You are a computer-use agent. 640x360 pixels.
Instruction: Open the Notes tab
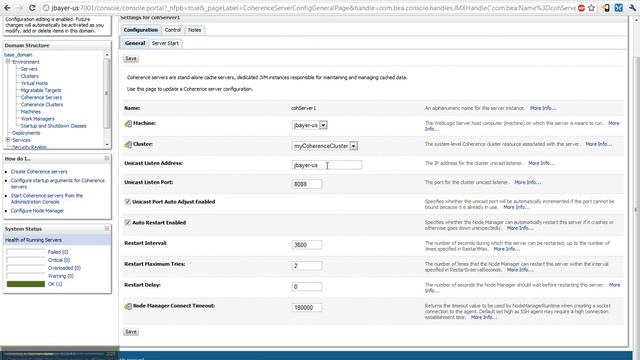click(195, 30)
